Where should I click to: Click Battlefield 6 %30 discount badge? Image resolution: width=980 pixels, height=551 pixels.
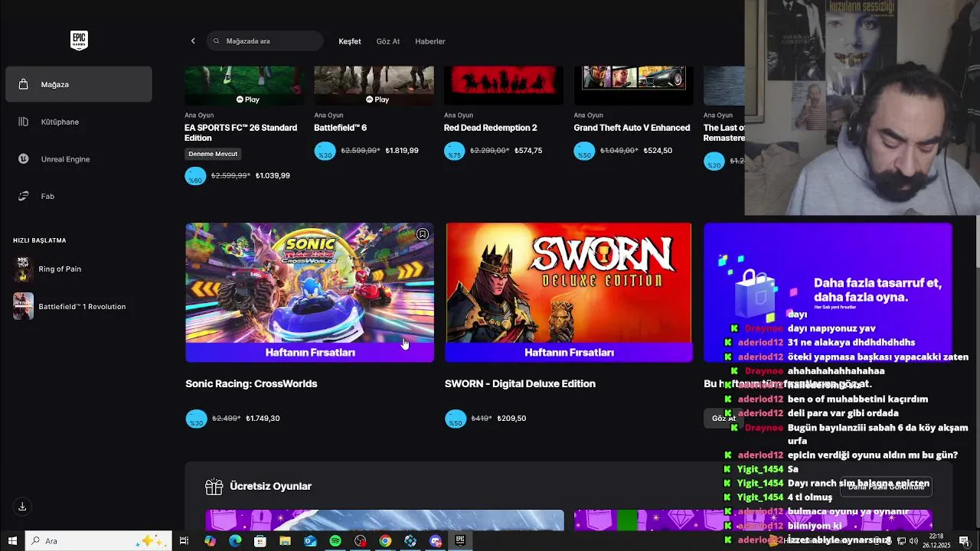[325, 151]
